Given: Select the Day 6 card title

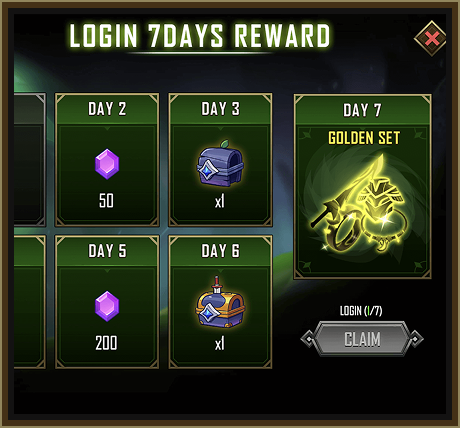Looking at the screenshot, I should [220, 251].
